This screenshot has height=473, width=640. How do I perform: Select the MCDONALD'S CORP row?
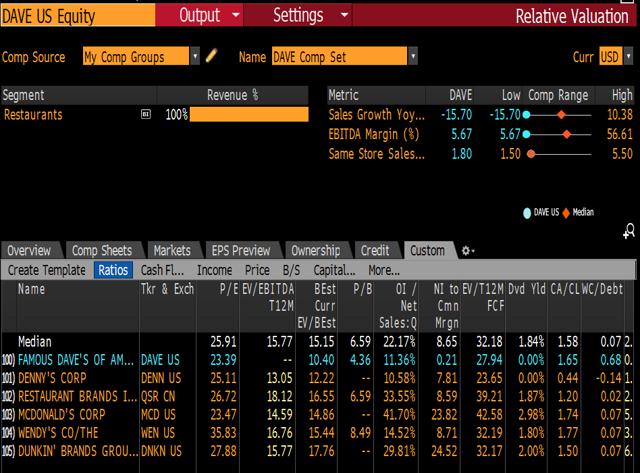click(x=317, y=415)
